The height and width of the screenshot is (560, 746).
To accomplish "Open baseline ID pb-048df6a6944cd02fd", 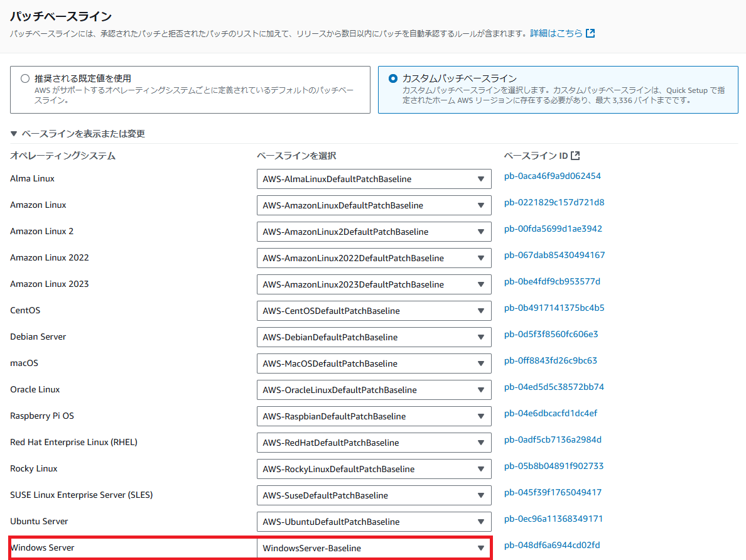I will coord(552,545).
